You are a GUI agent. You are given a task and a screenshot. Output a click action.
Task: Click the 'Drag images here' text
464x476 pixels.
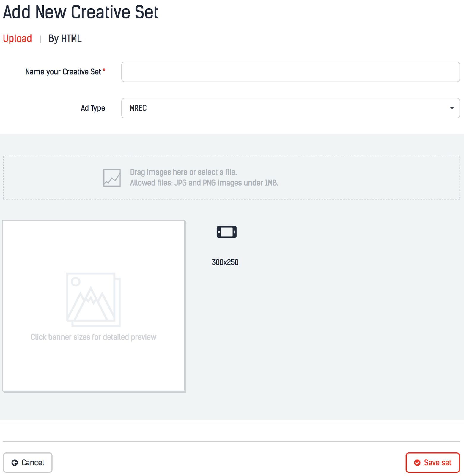click(x=183, y=172)
